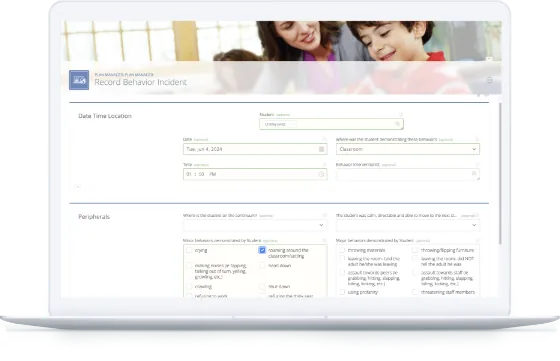Check threatening staff members behavior
Image resolution: width=560 pixels, height=361 pixels.
pyautogui.click(x=415, y=292)
